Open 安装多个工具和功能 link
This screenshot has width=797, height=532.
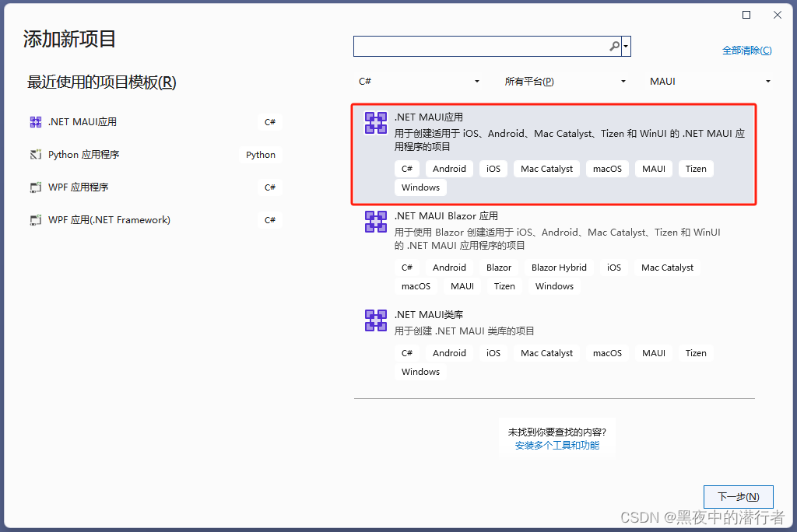pos(557,445)
